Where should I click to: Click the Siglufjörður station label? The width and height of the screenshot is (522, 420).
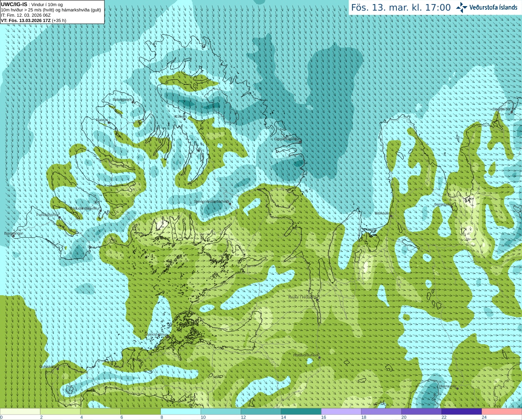tap(502, 109)
